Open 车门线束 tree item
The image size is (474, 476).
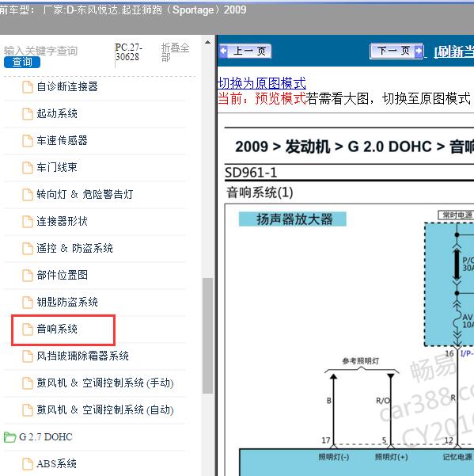click(x=57, y=168)
